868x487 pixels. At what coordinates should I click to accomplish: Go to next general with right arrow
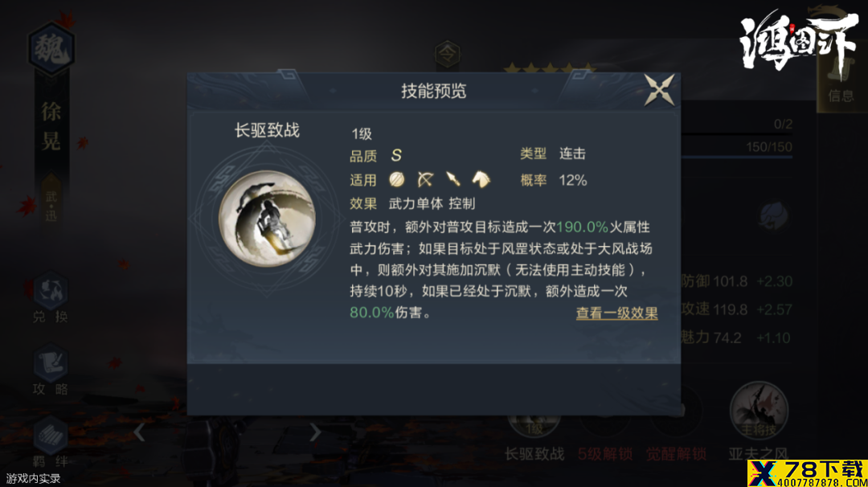coord(315,432)
